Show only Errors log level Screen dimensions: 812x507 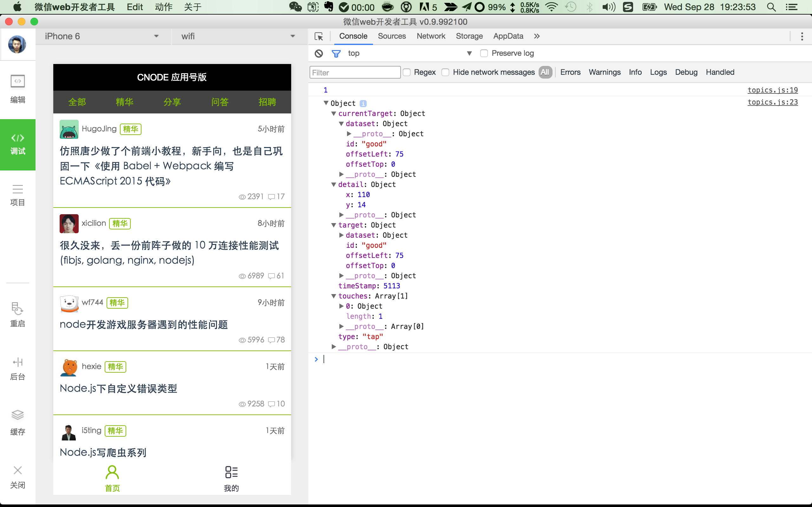[x=570, y=73]
